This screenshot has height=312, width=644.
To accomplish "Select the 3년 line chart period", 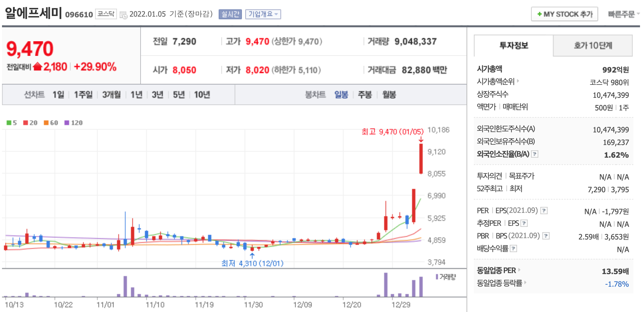I will [158, 95].
